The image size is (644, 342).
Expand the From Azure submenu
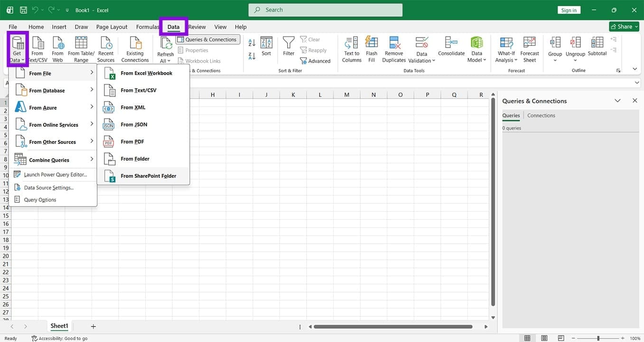click(53, 107)
